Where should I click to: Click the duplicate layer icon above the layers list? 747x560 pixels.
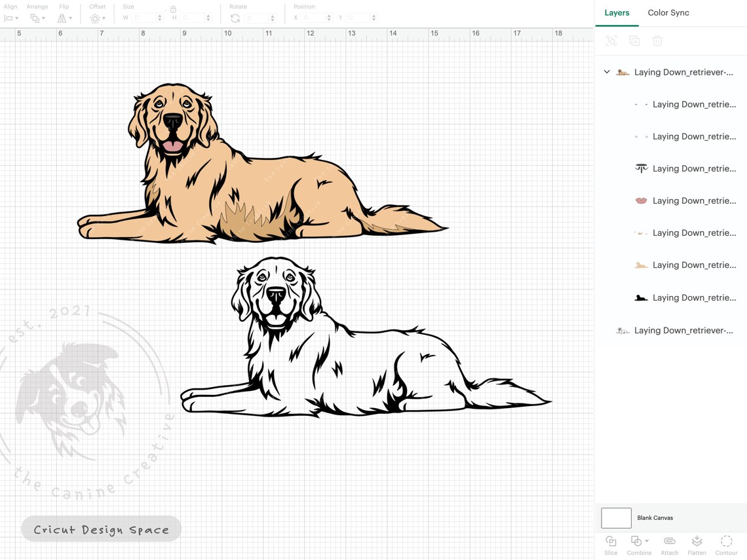click(634, 40)
